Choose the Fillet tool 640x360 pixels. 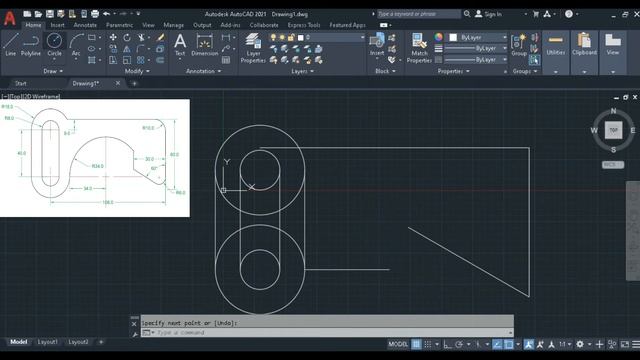click(x=141, y=49)
